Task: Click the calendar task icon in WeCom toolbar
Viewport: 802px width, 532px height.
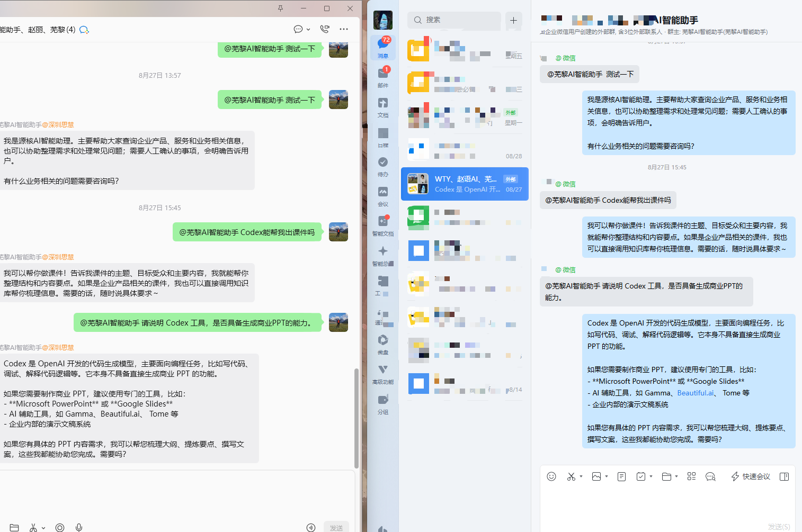Action: (x=641, y=476)
